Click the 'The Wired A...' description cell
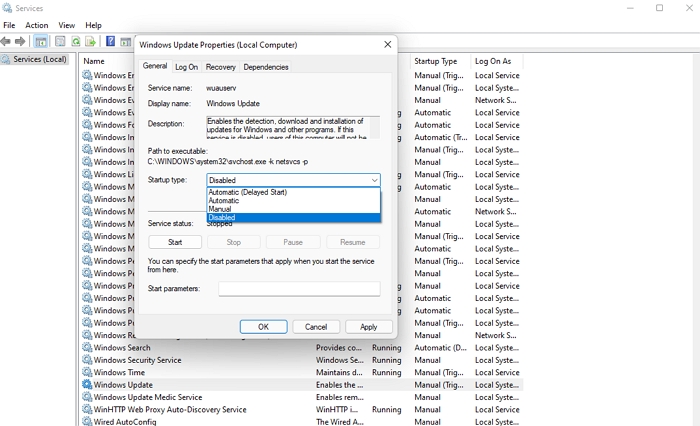Image resolution: width=700 pixels, height=426 pixels. [x=339, y=422]
